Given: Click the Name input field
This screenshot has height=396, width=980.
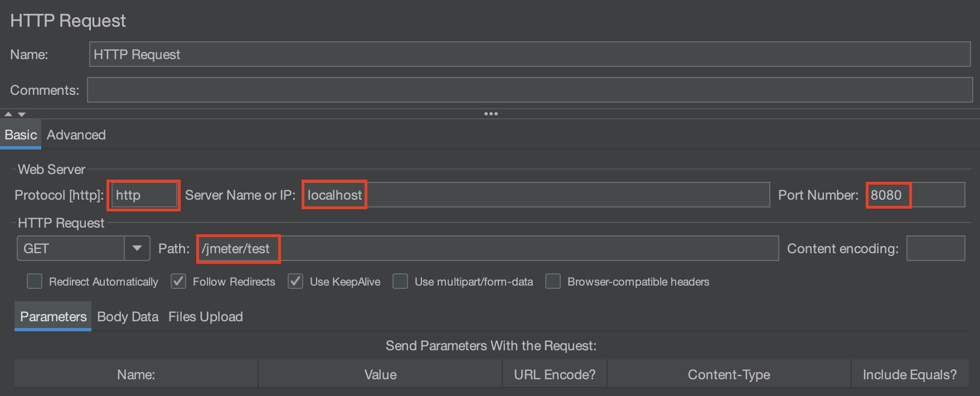Looking at the screenshot, I should [x=530, y=55].
